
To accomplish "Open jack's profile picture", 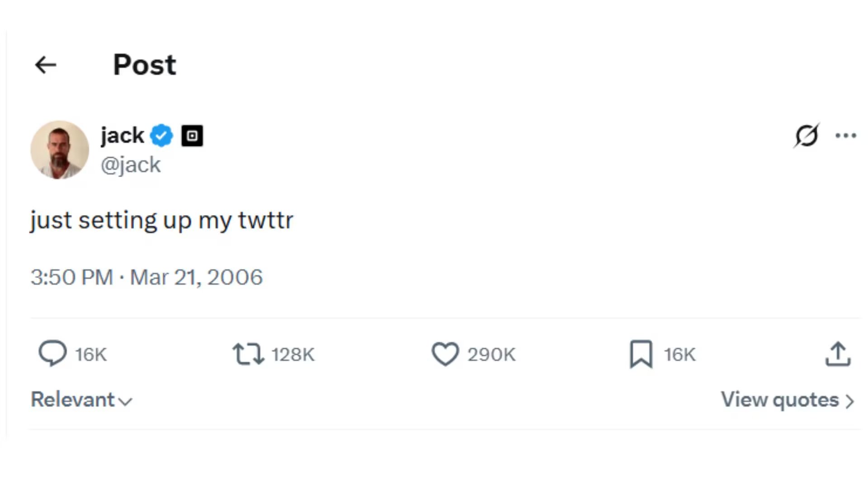I will pos(60,150).
